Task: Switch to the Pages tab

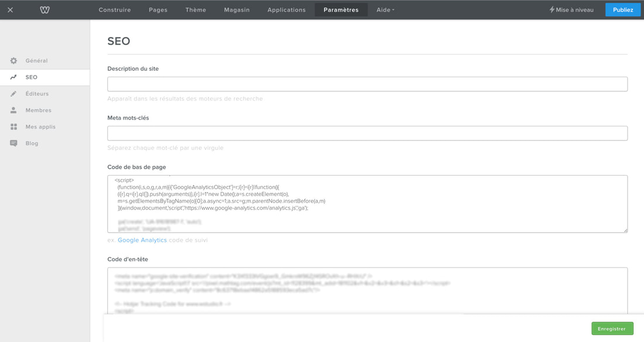Action: pos(158,10)
